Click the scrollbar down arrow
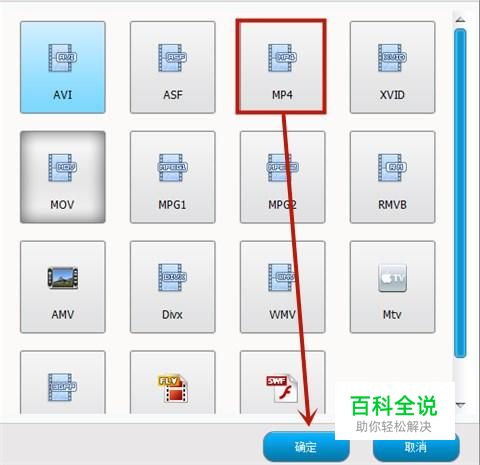Image resolution: width=480 pixels, height=465 pixels. tap(460, 405)
